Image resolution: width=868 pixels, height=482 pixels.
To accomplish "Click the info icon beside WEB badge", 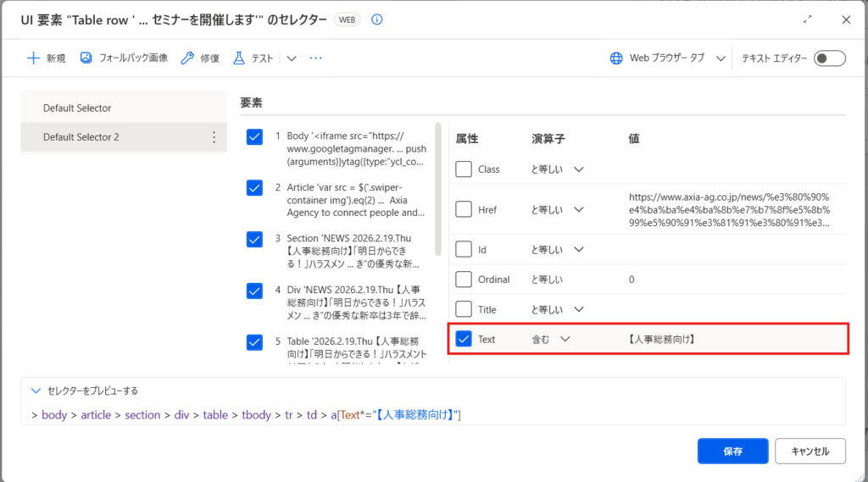I will tap(377, 19).
